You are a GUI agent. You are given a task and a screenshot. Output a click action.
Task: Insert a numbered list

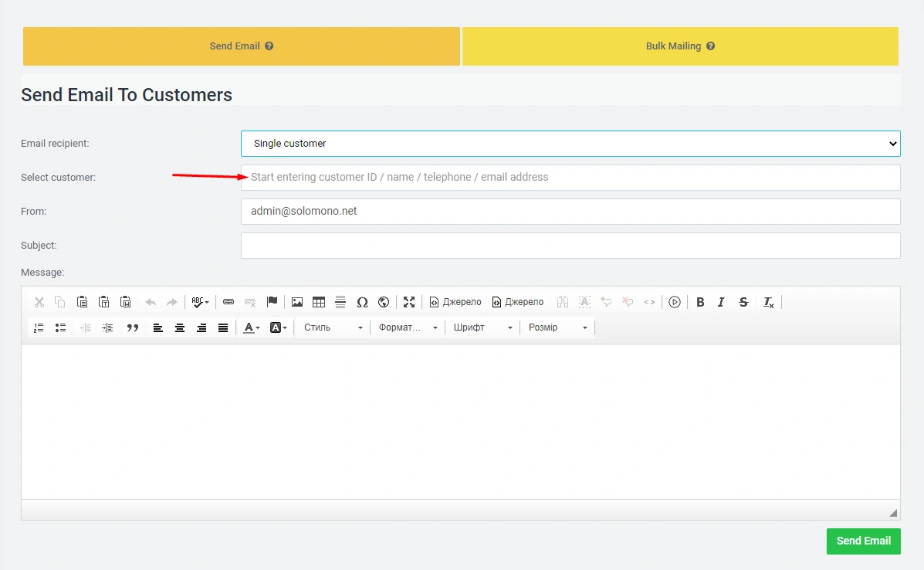pyautogui.click(x=39, y=327)
